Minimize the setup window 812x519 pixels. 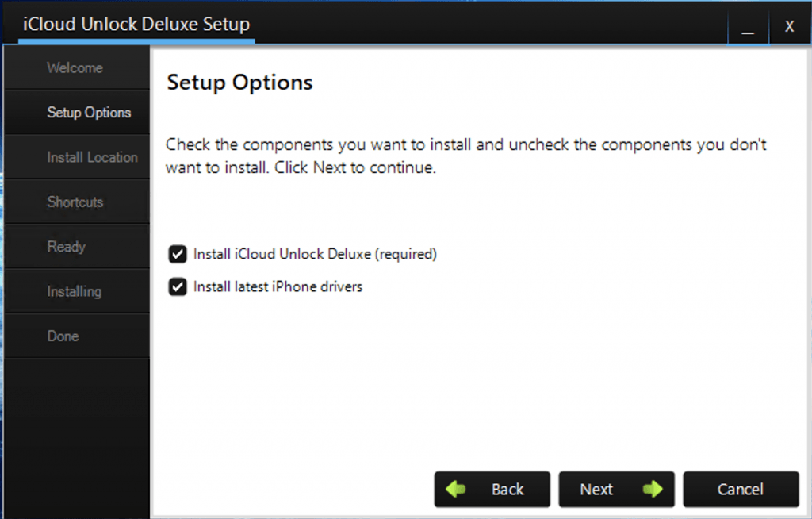point(748,26)
